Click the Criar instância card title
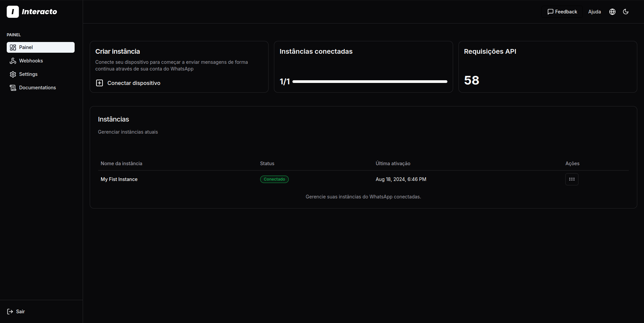Screen dimensions: 644x323 tap(118, 51)
